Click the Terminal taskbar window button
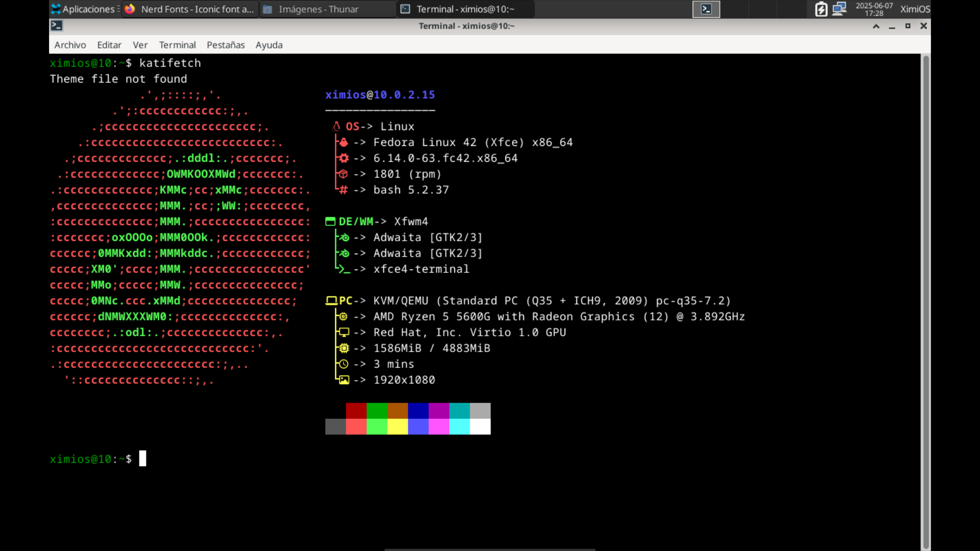 tap(465, 9)
